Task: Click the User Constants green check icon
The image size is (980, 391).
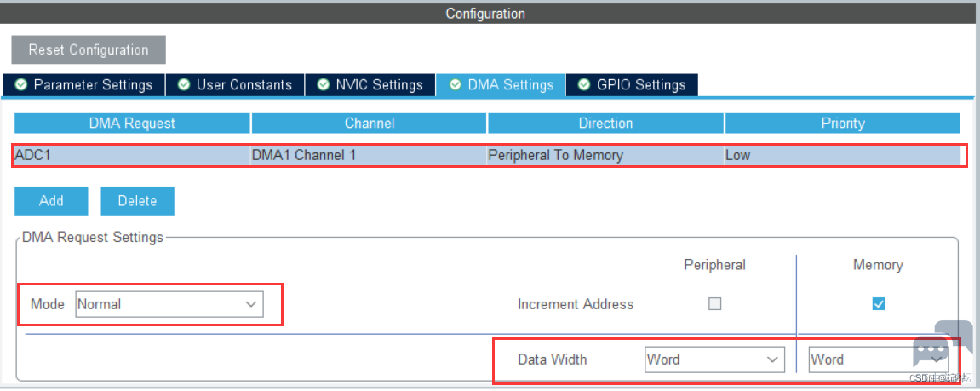Action: tap(184, 85)
